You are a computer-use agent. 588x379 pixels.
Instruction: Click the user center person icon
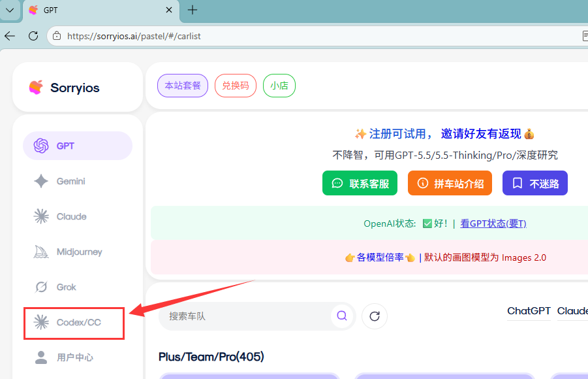(x=41, y=357)
